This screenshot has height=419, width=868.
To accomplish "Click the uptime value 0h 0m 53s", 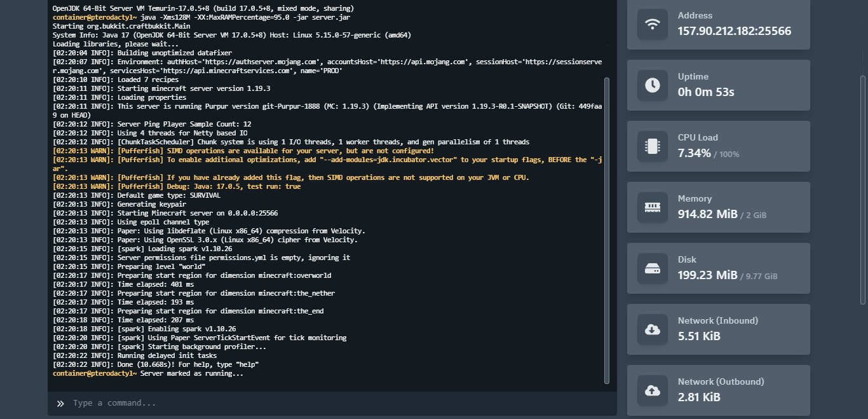I will (x=706, y=92).
